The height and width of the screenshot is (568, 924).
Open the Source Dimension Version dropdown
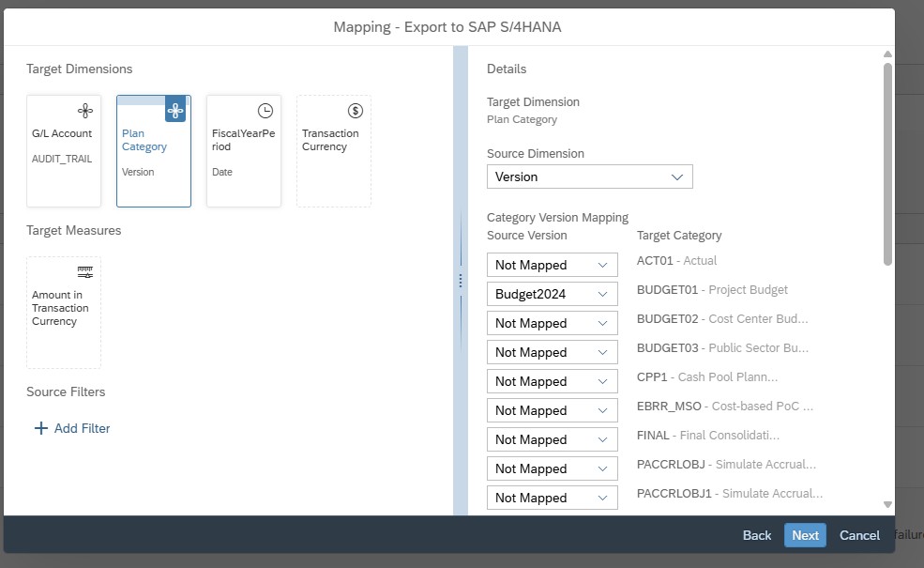click(x=589, y=177)
